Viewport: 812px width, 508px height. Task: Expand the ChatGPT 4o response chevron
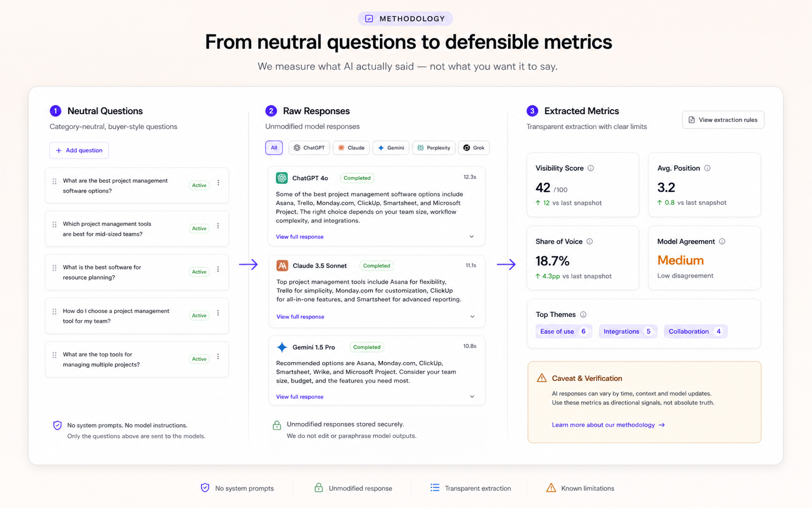472,237
